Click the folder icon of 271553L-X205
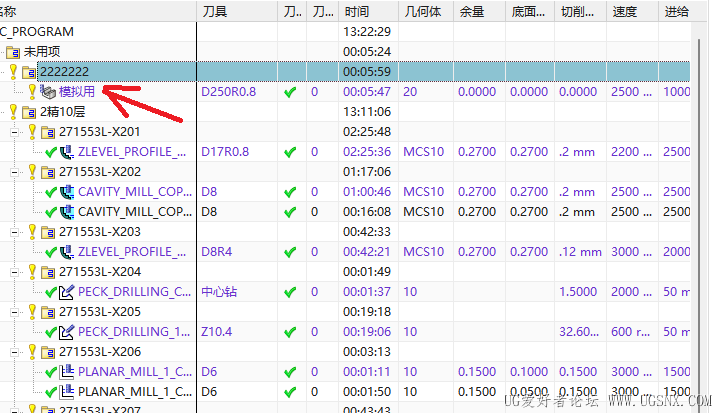This screenshot has height=413, width=717. point(48,312)
